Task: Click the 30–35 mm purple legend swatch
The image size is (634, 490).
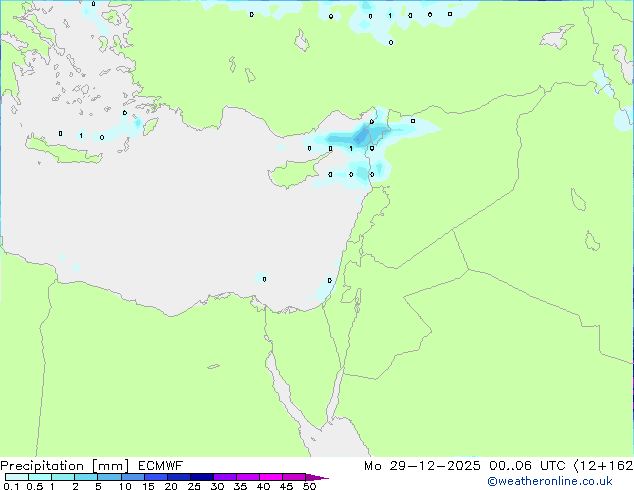Action: 224,477
